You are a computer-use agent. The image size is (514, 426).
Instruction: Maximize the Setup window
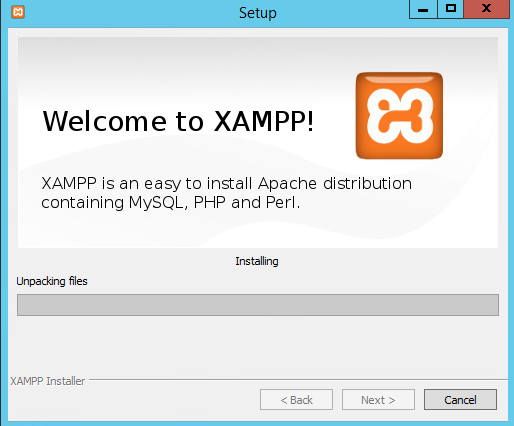point(450,9)
